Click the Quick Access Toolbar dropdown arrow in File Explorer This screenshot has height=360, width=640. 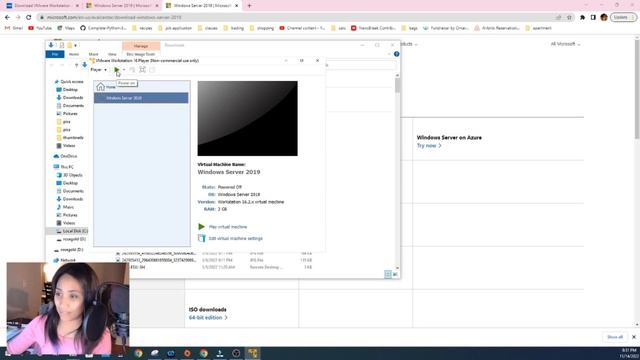coord(76,45)
